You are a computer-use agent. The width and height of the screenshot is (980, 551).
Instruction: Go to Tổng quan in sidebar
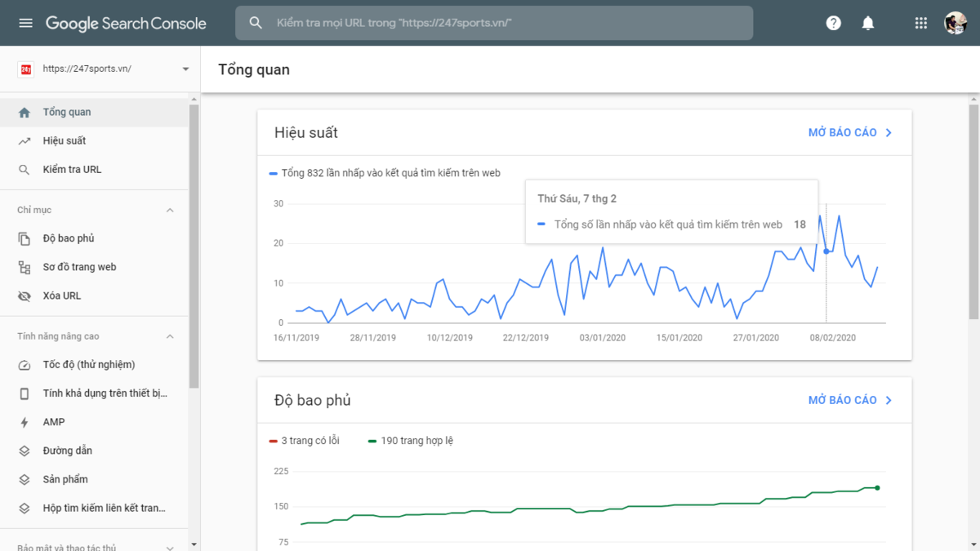(94, 113)
